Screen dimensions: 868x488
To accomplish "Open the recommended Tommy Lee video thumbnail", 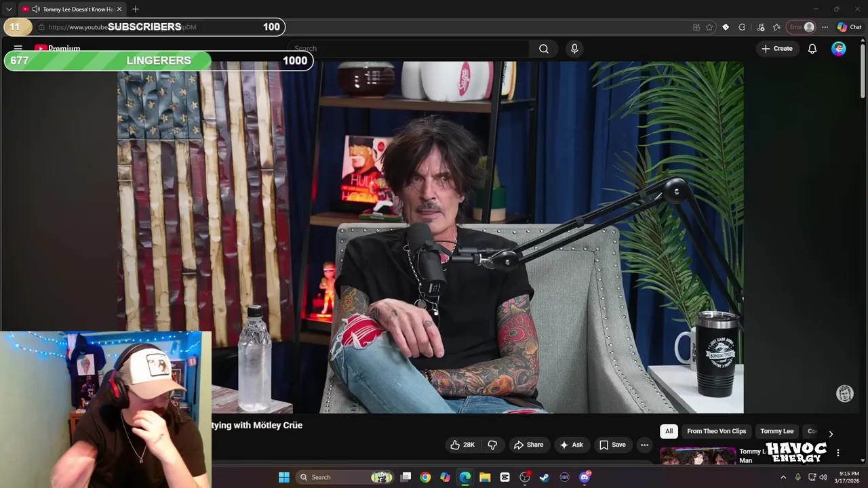I will coord(698,456).
